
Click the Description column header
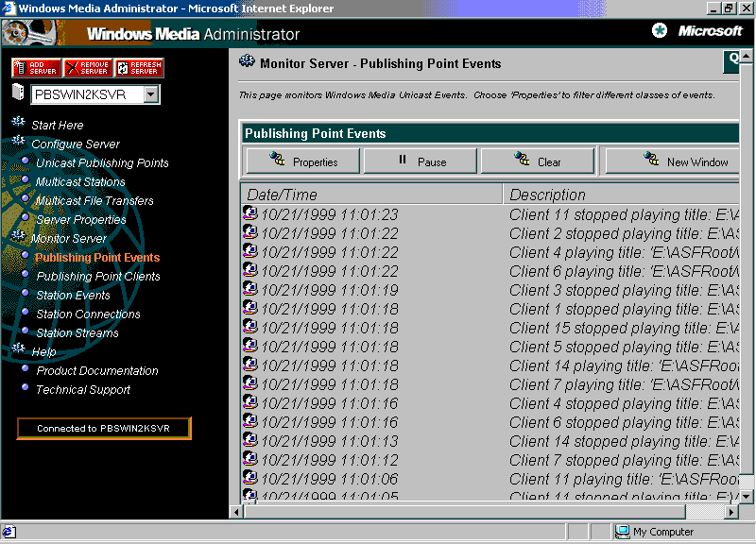coord(621,195)
